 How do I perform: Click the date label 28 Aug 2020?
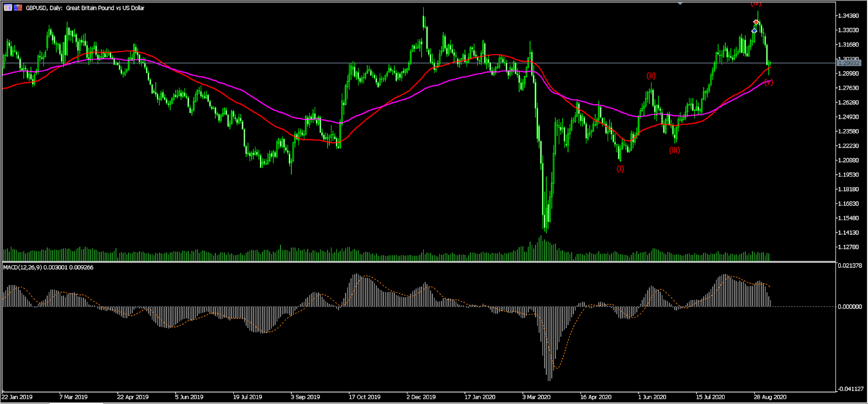point(770,397)
